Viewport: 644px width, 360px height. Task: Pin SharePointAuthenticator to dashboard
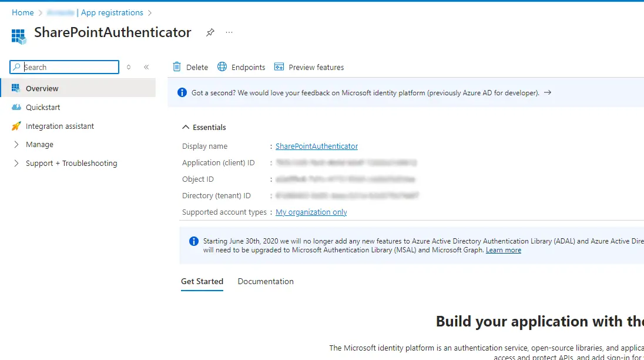pos(210,33)
